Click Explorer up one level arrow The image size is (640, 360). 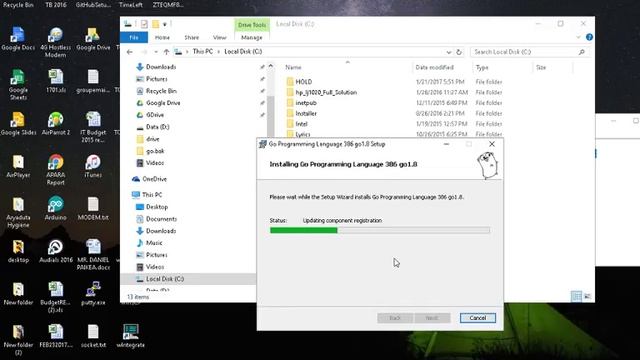[x=166, y=52]
